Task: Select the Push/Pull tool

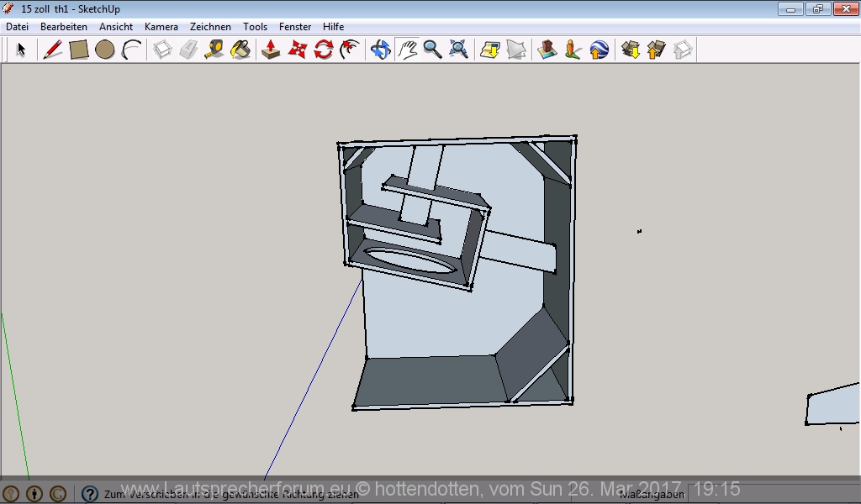Action: click(x=271, y=50)
